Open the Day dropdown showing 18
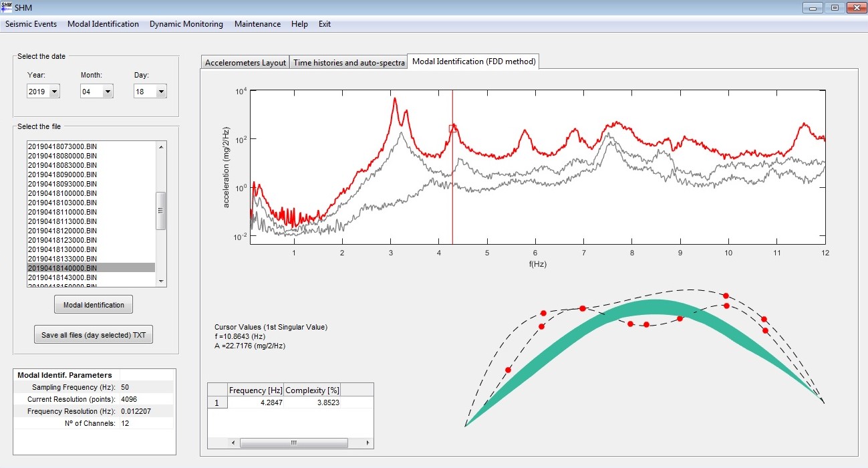 coord(161,92)
